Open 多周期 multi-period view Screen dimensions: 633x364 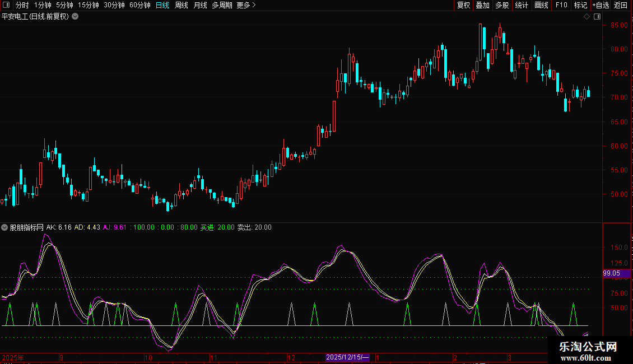click(222, 5)
